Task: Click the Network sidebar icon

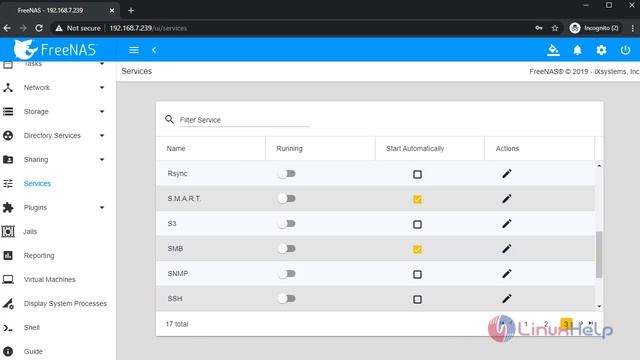Action: (8, 87)
